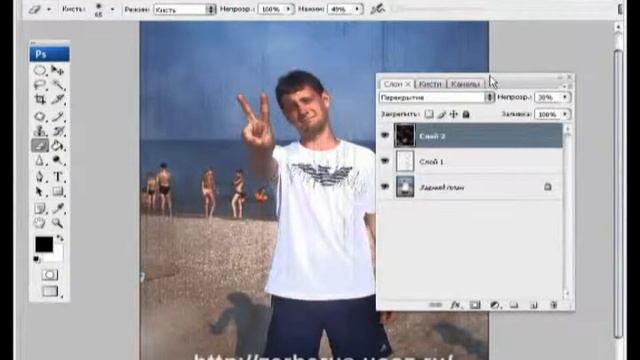Image resolution: width=640 pixels, height=360 pixels.
Task: Select the Paint Bucket tool
Action: [58, 145]
